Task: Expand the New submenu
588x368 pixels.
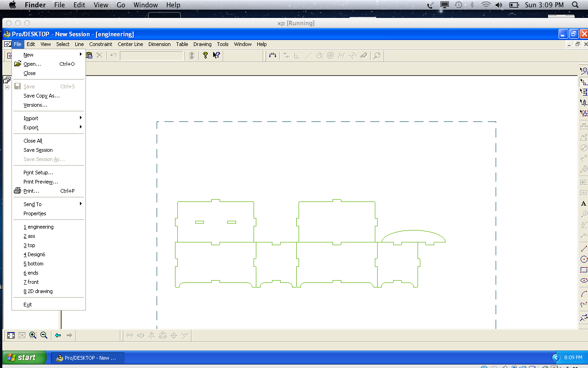Action: [49, 55]
